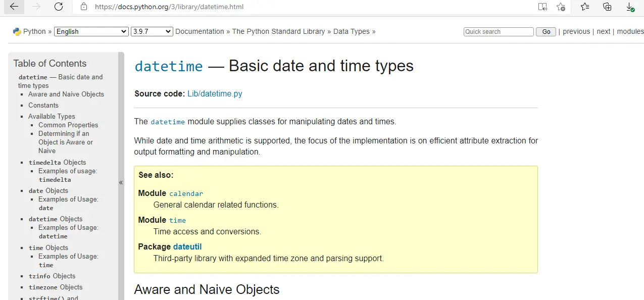Open the Python breadcrumb link
The image size is (644, 300).
pyautogui.click(x=34, y=31)
